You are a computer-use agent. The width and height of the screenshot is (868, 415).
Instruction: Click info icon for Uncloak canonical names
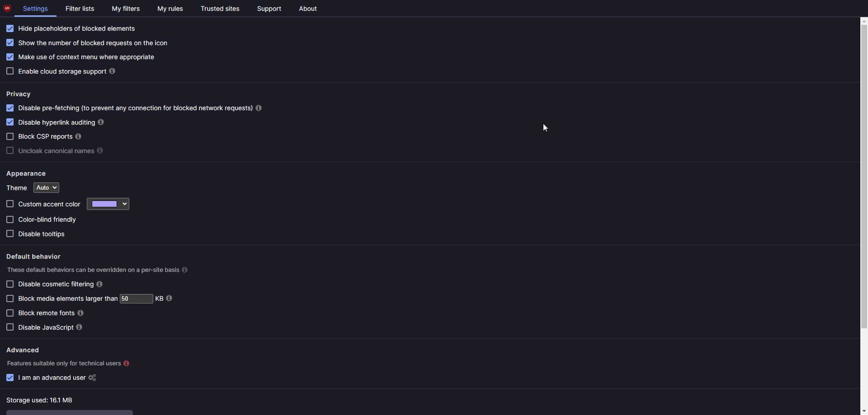100,150
